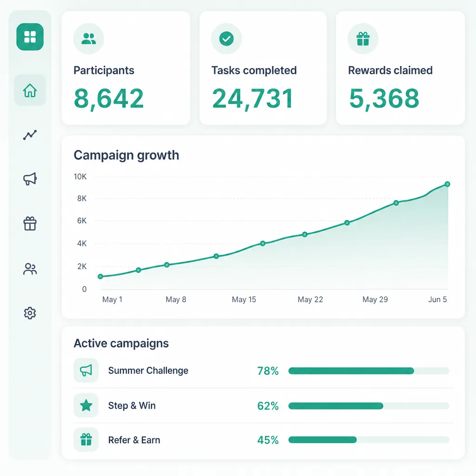The height and width of the screenshot is (476, 476).
Task: Open settings via the sidebar gear icon
Action: (x=30, y=313)
